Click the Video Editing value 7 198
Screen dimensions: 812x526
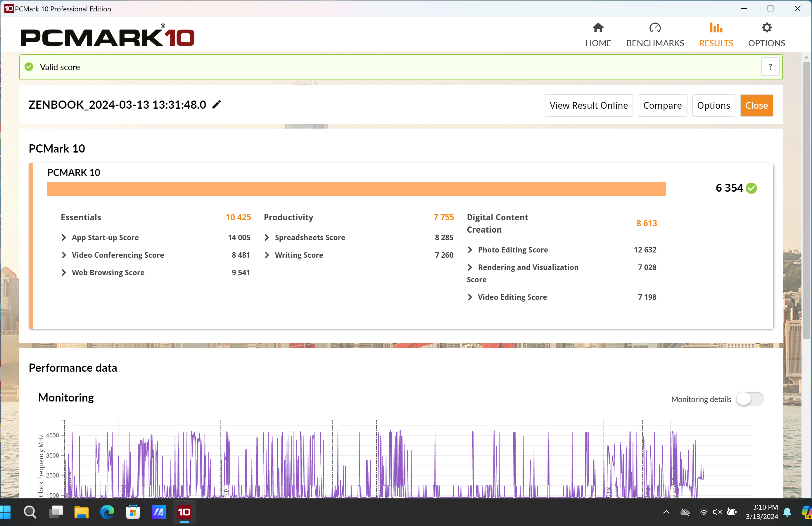(647, 297)
